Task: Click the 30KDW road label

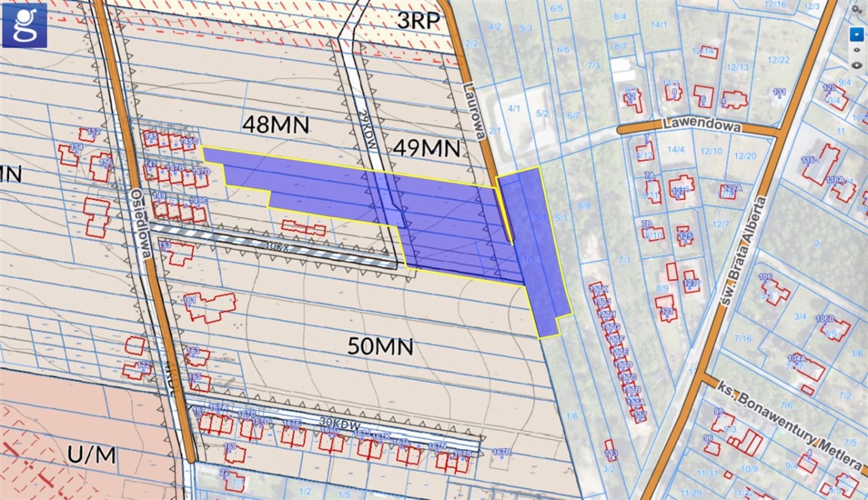Action: pyautogui.click(x=338, y=422)
